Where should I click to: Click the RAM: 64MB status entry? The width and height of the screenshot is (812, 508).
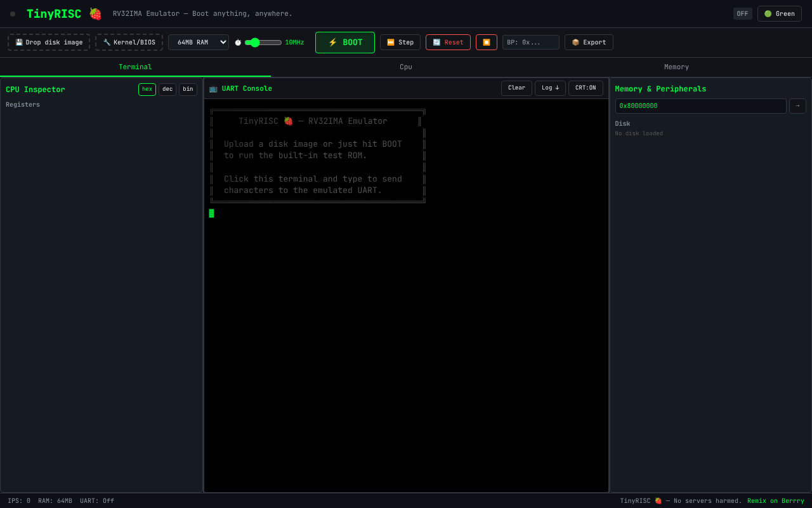click(55, 501)
